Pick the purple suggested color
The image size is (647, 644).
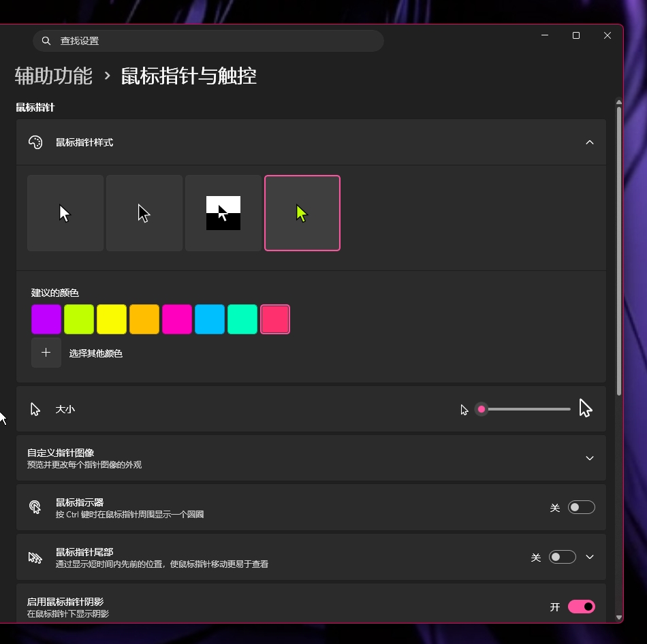(46, 319)
